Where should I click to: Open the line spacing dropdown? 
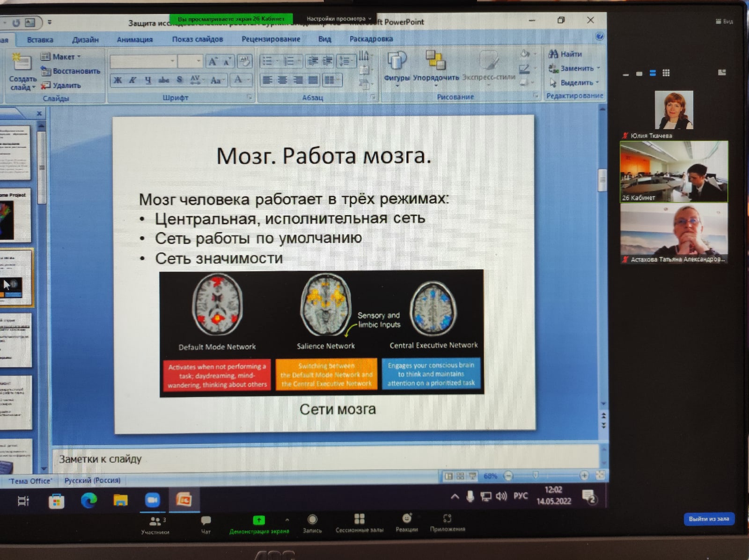coord(346,61)
